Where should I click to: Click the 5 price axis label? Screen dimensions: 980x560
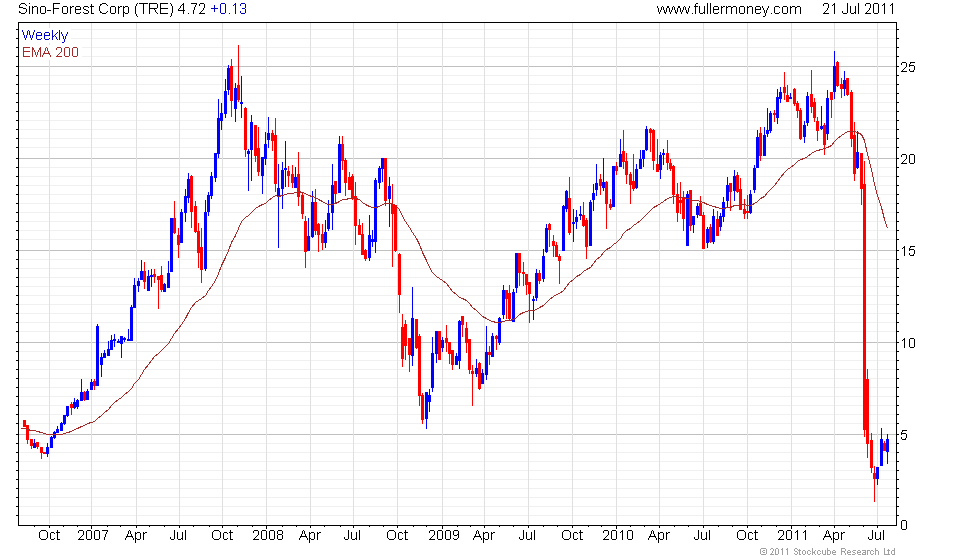(x=904, y=435)
